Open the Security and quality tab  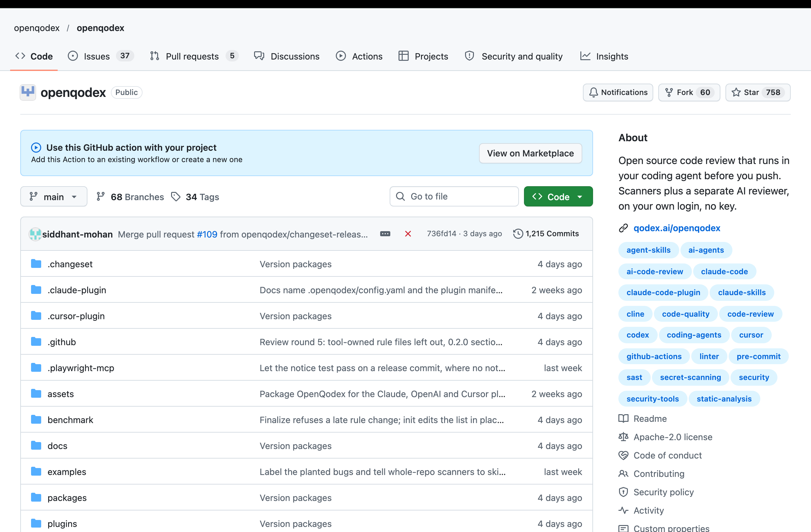coord(514,56)
